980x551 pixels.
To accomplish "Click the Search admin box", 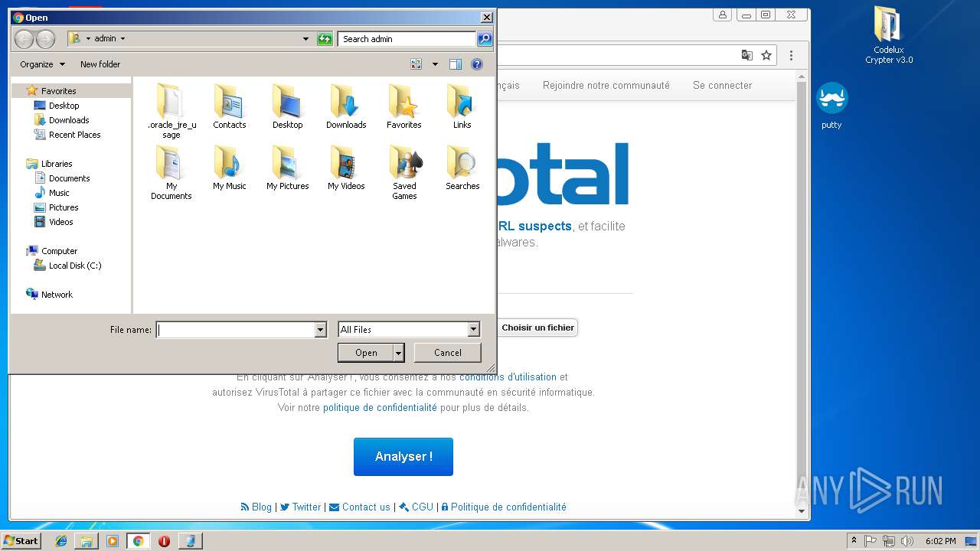I will click(407, 39).
